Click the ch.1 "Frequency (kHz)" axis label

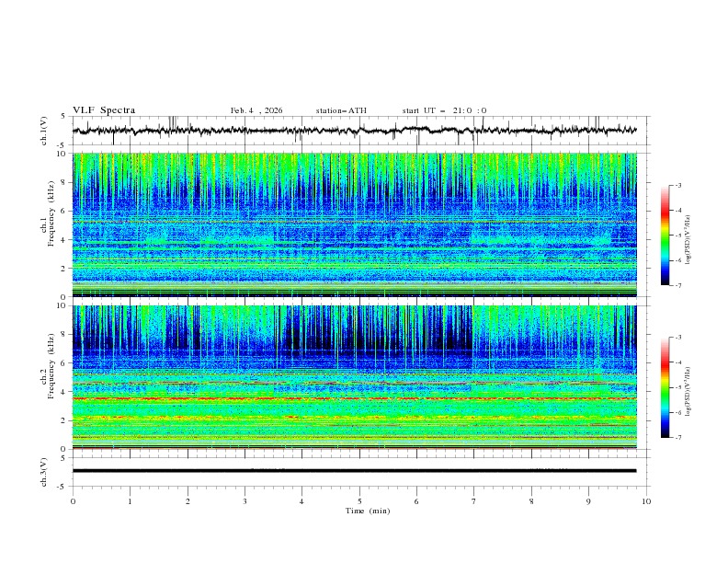coord(51,213)
